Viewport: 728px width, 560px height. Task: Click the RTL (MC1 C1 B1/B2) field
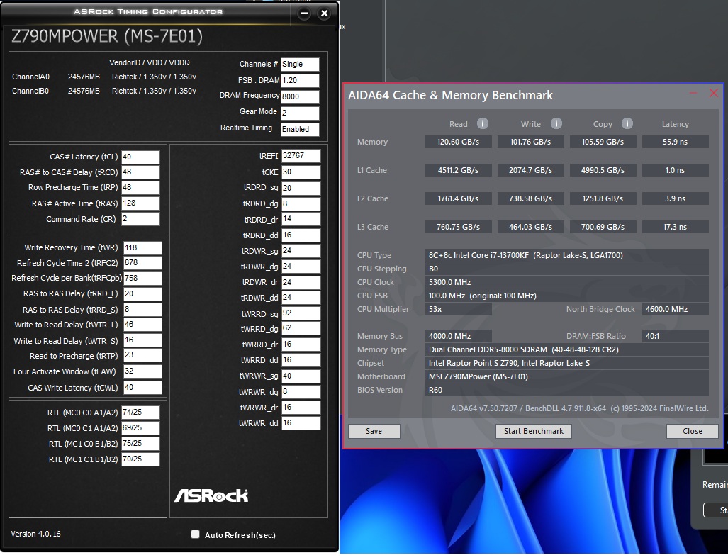coord(140,459)
